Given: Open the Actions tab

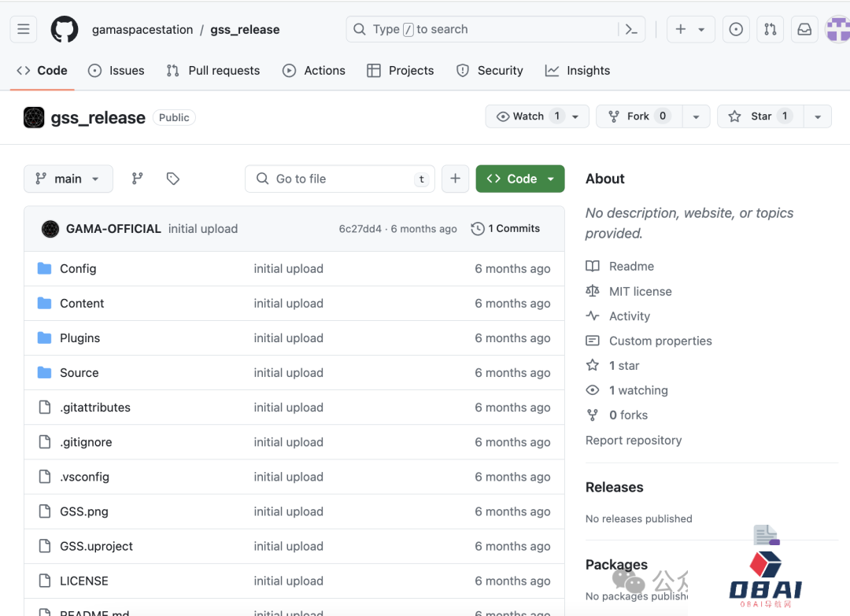Looking at the screenshot, I should (314, 71).
